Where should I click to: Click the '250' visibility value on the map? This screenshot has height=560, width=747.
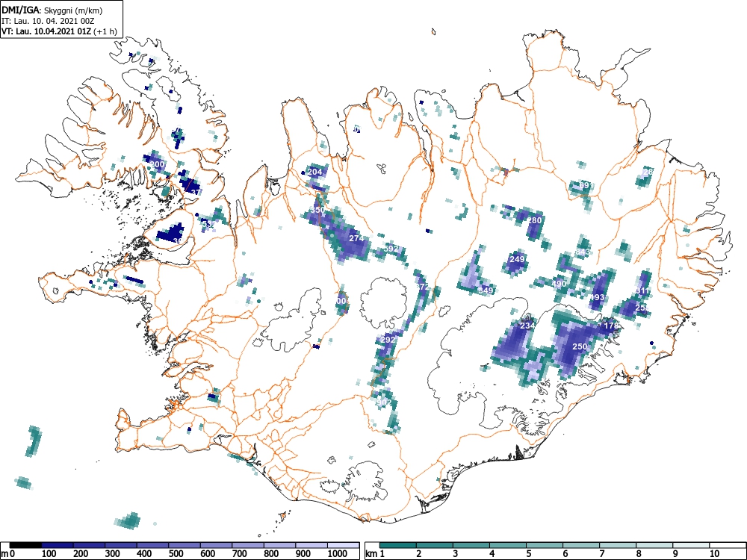point(580,346)
